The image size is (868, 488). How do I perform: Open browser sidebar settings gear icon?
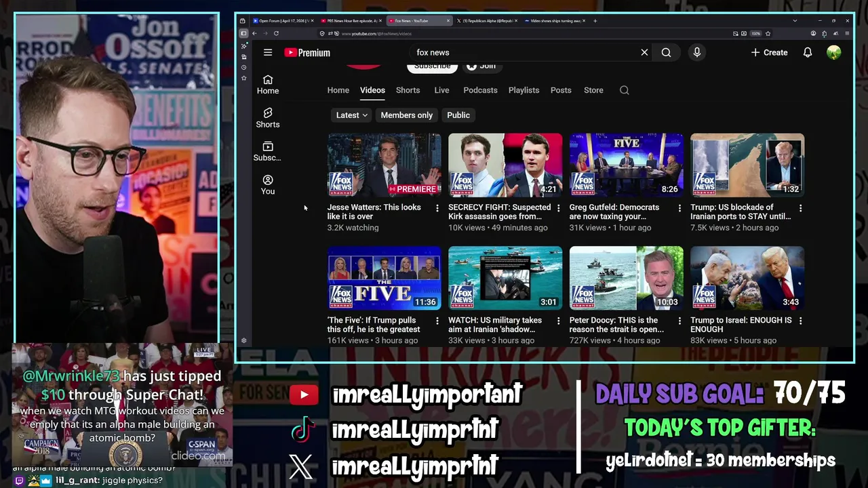243,340
